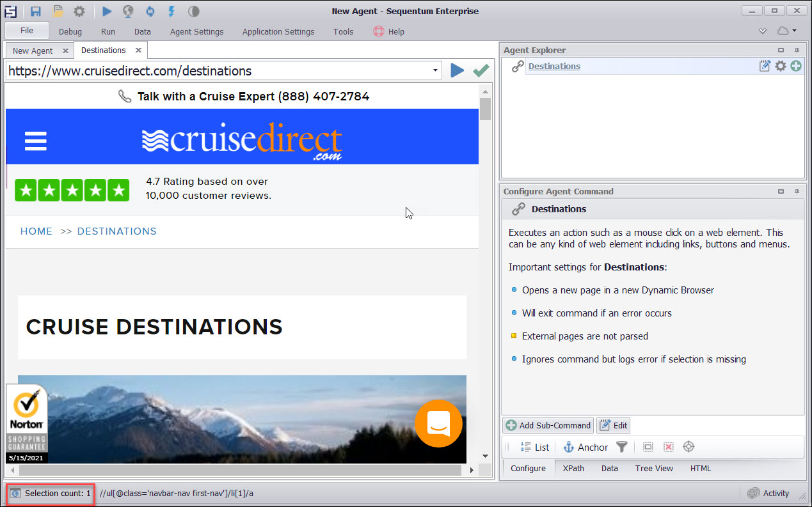
Task: Toggle the Anchor selection option
Action: 585,447
